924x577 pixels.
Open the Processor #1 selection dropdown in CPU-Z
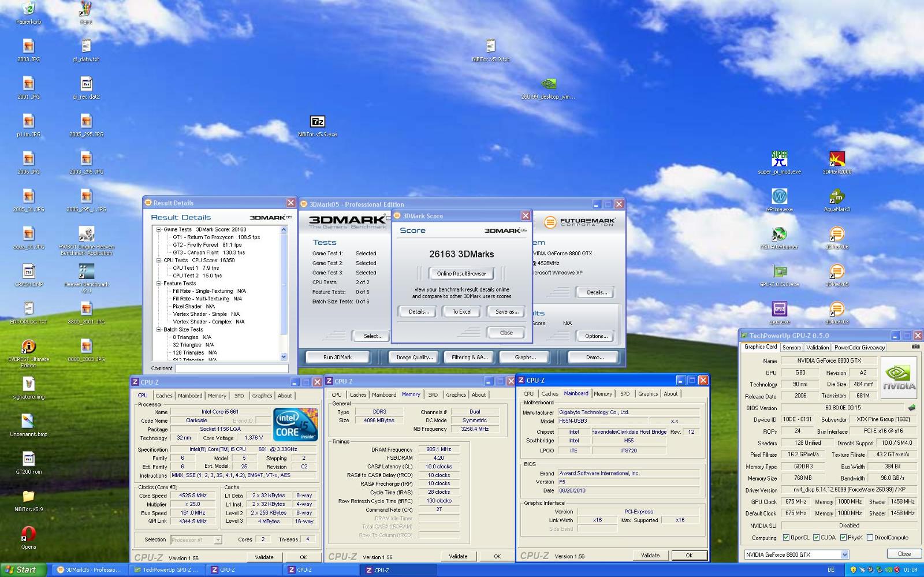[218, 540]
